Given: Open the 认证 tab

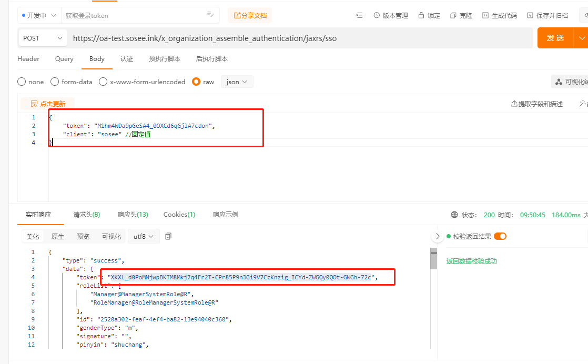Looking at the screenshot, I should (126, 59).
